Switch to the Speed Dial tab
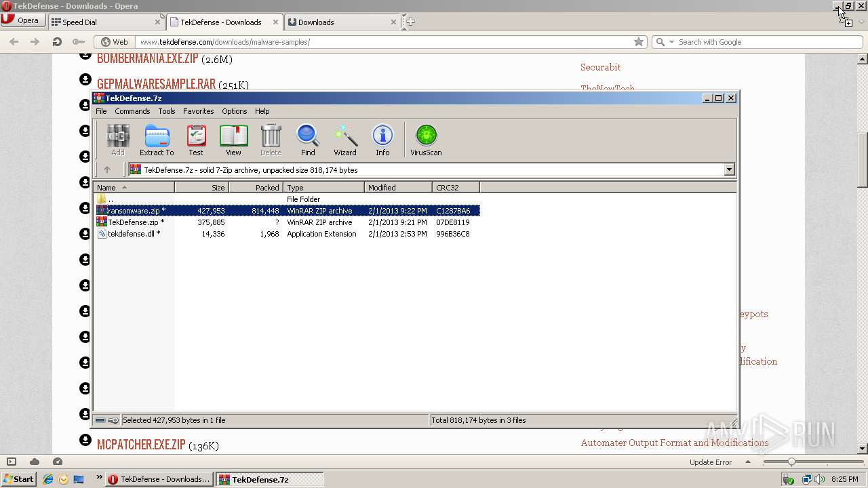 coord(106,22)
